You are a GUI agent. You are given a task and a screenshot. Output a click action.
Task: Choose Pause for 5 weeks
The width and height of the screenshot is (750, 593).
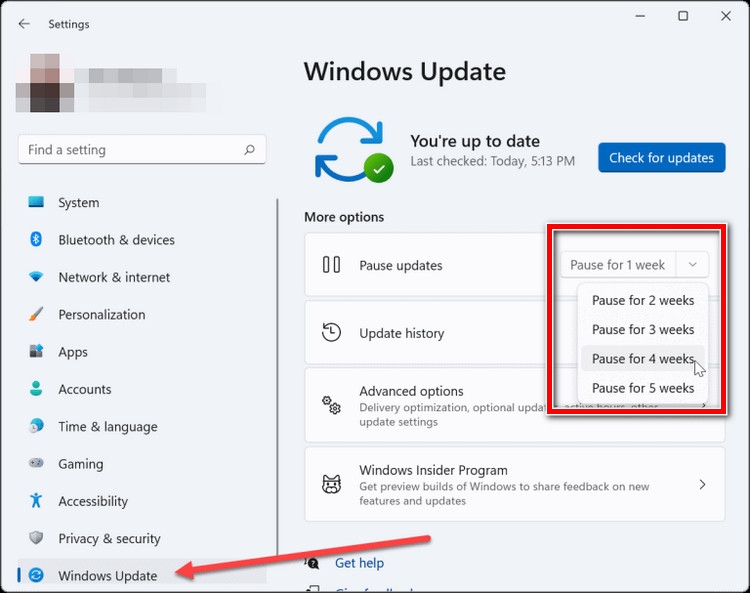click(x=643, y=388)
